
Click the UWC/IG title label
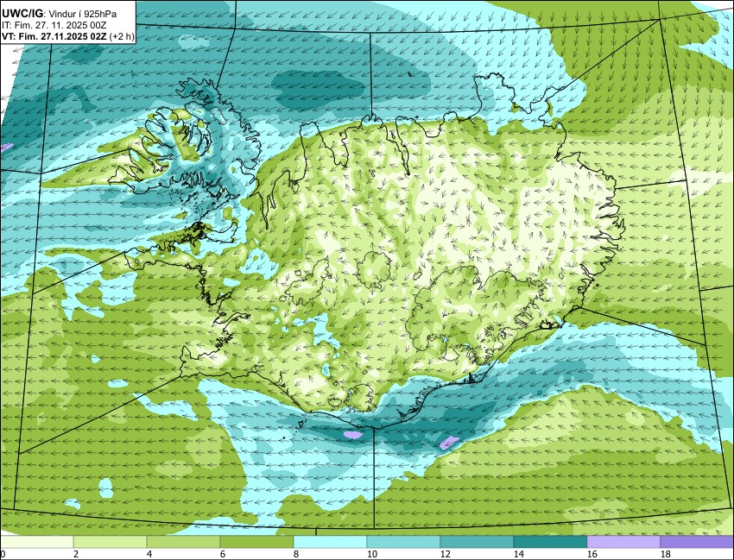coord(22,14)
